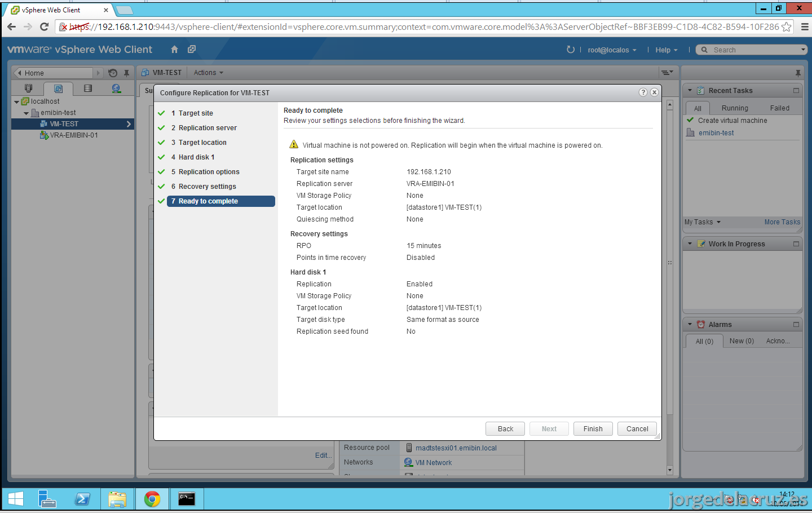This screenshot has width=812, height=513.
Task: Open wizard help question-mark icon
Action: click(643, 92)
